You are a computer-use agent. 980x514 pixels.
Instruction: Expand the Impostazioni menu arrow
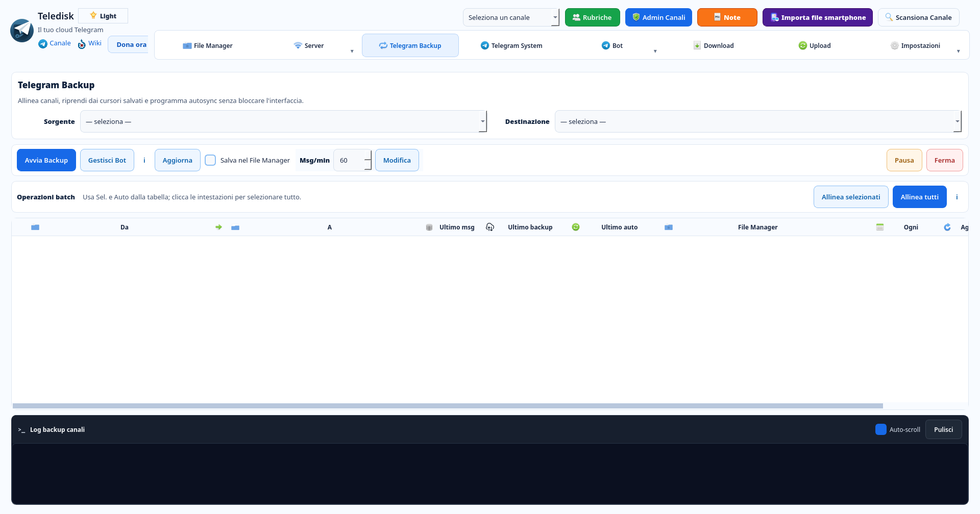959,51
